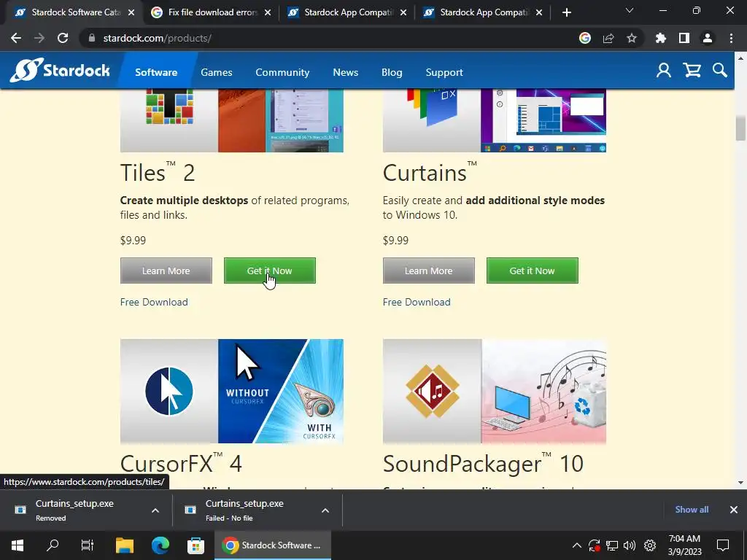Open Task View on taskbar
Screen dimensions: 747x560
pos(88,545)
